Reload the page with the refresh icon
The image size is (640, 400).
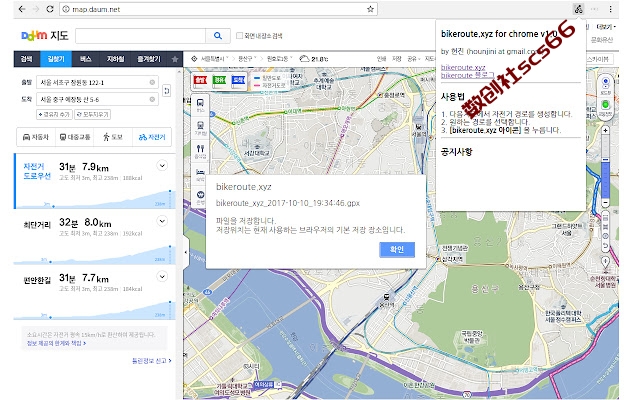pyautogui.click(x=50, y=9)
